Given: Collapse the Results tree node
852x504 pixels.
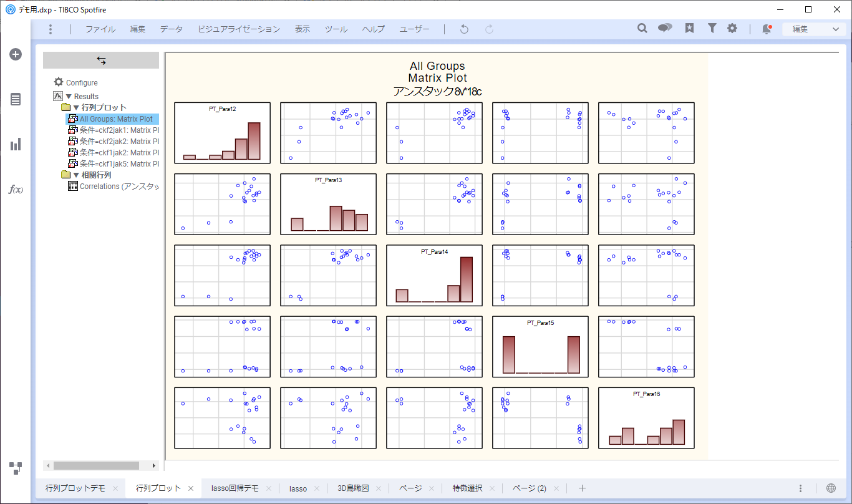Looking at the screenshot, I should pyautogui.click(x=69, y=97).
